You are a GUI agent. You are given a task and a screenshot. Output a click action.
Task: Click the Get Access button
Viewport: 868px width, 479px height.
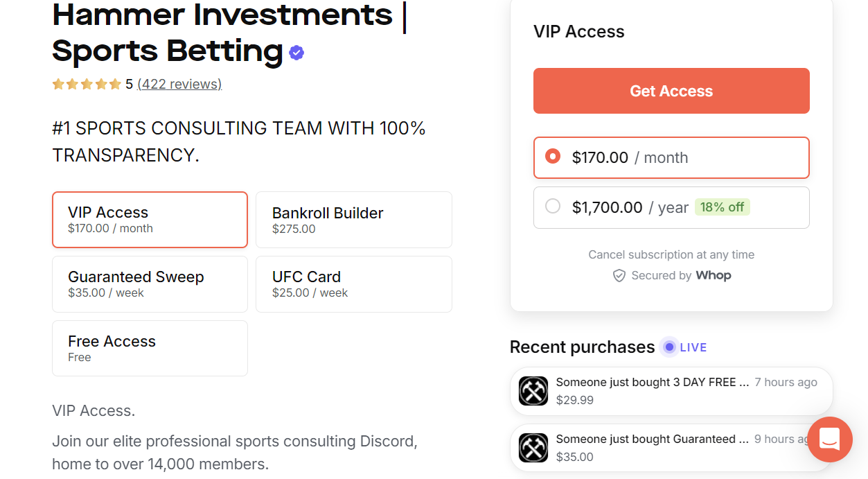[x=671, y=91]
